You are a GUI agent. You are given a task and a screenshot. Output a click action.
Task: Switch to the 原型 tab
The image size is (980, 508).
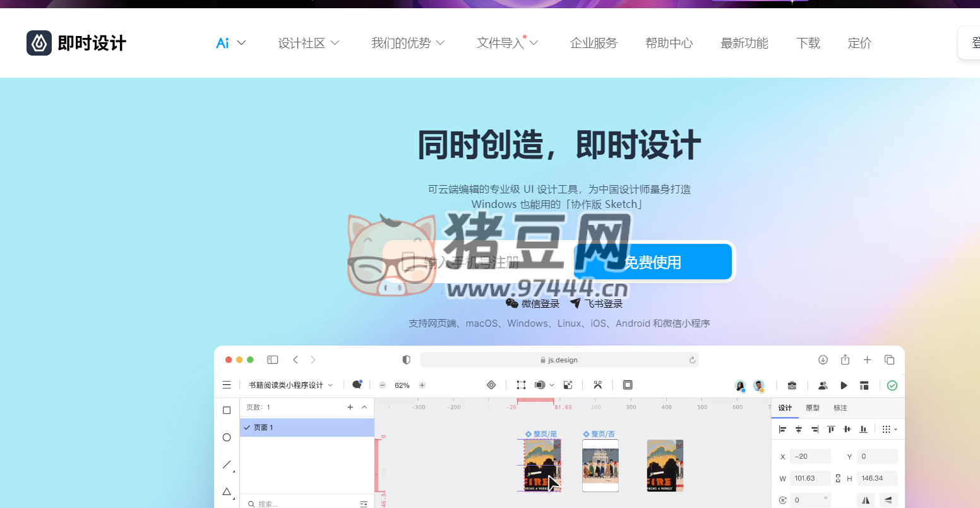click(813, 408)
